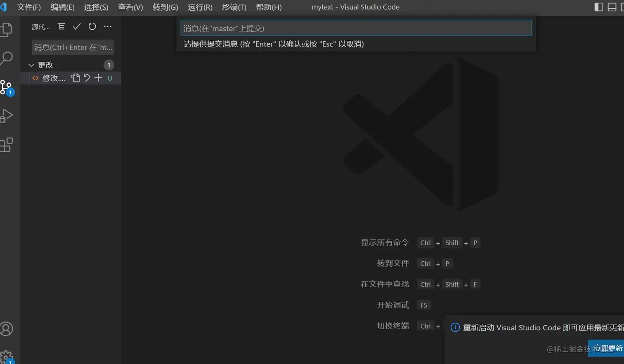624x364 pixels.
Task: Toggle the bottom panel layout icon
Action: 612,7
